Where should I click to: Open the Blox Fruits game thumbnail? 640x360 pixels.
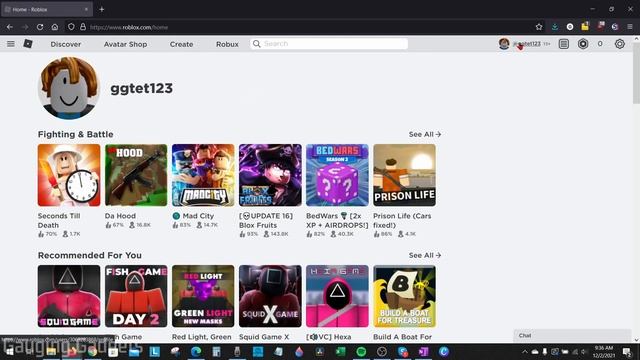[x=270, y=175]
